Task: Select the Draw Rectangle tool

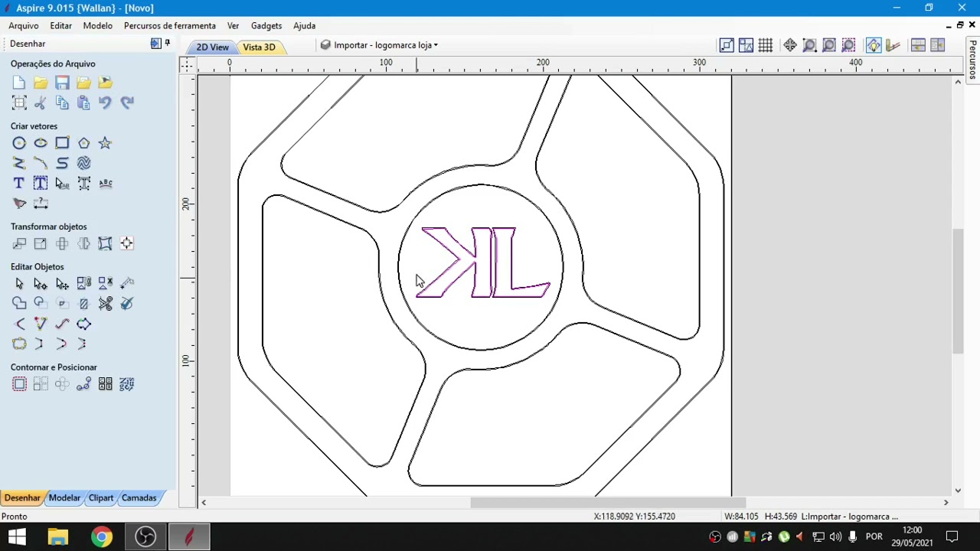Action: tap(62, 143)
